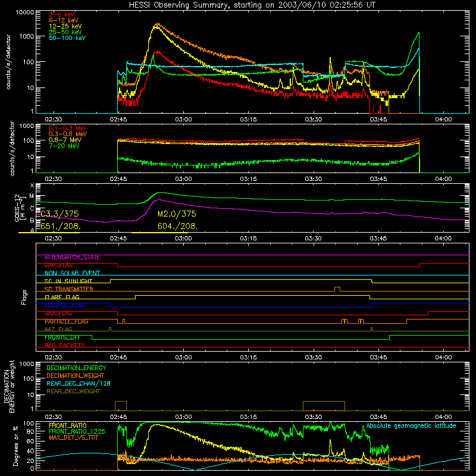Click the green 7-20 MeV legend label
Viewport: 476px width, 476px height.
pyautogui.click(x=64, y=146)
